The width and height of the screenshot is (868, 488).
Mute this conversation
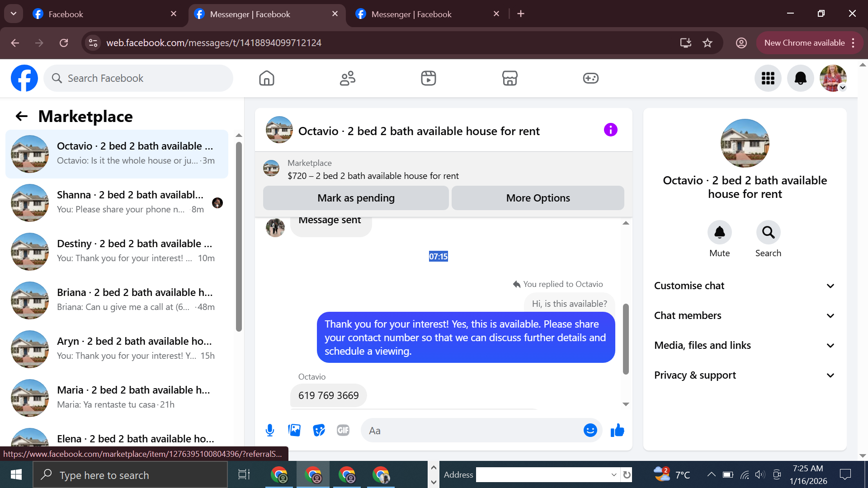(x=719, y=232)
